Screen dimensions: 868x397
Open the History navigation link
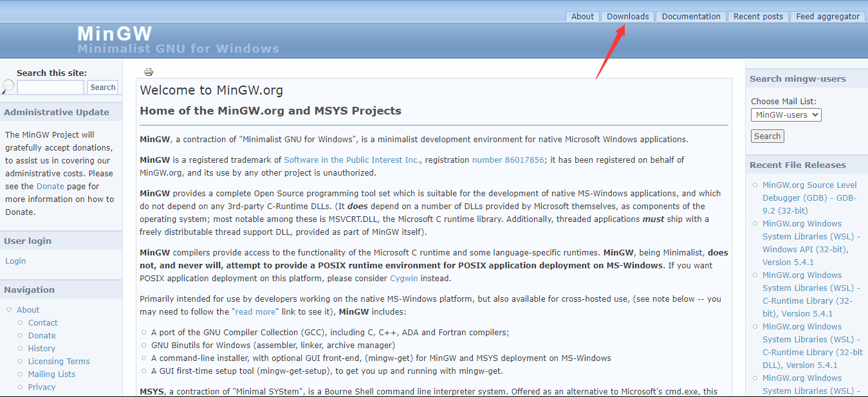[42, 348]
